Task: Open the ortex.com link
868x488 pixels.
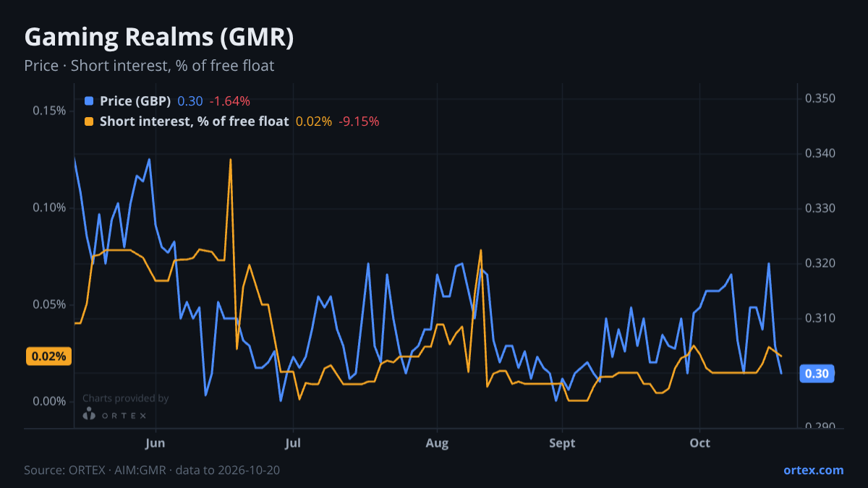Action: [x=813, y=470]
